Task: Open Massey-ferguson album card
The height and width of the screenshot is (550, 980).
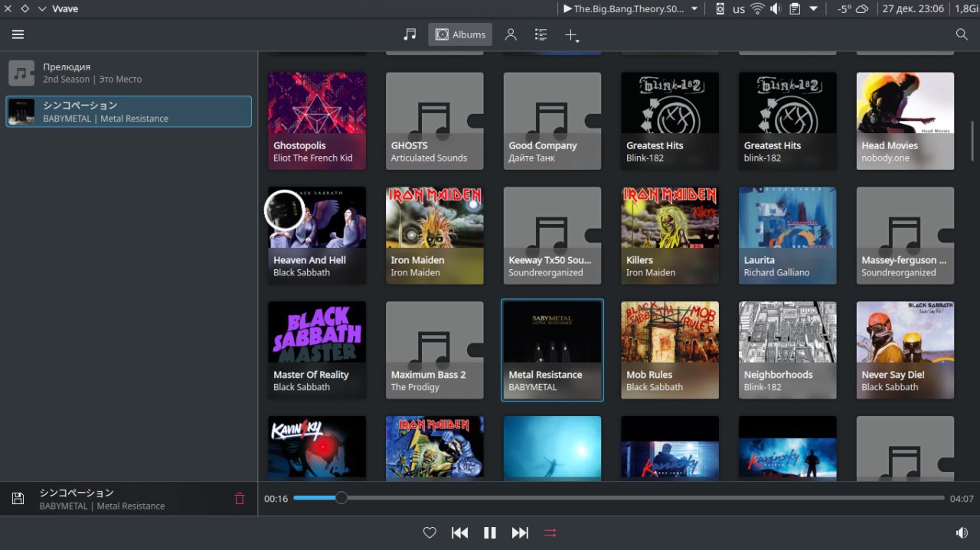Action: pos(906,236)
